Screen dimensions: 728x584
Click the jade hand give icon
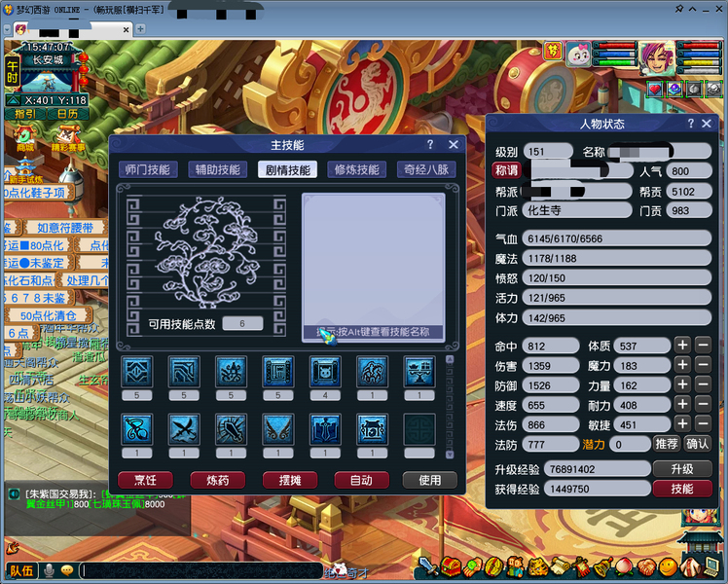(473, 567)
